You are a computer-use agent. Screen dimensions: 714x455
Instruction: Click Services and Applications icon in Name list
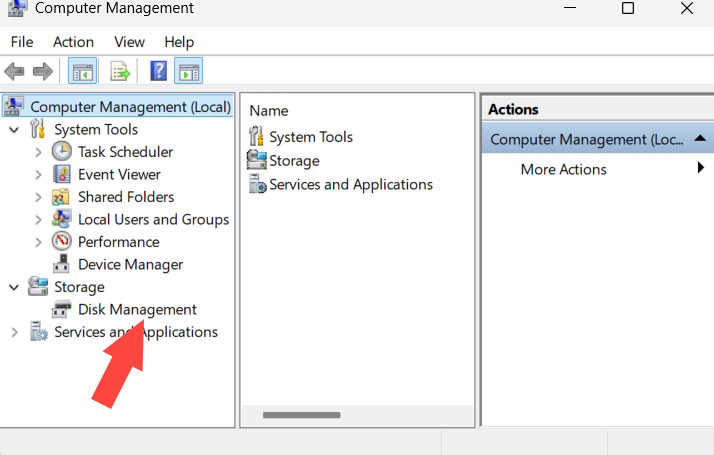point(258,184)
